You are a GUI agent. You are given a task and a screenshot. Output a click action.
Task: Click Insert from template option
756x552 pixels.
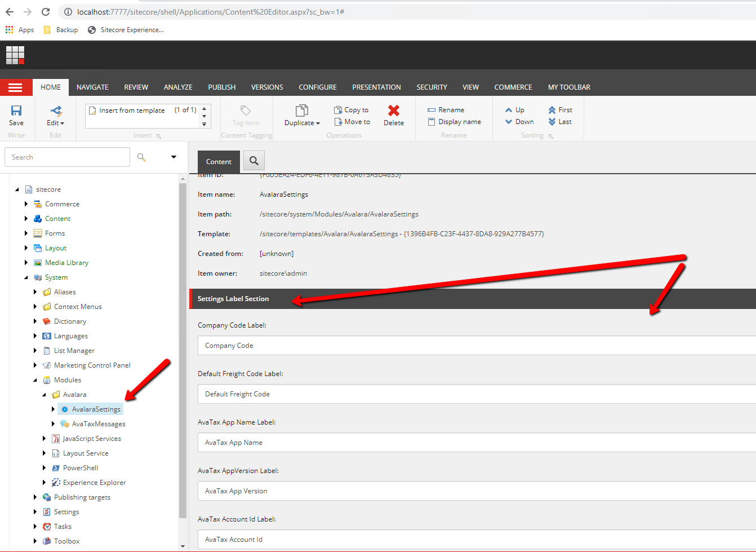tap(132, 111)
